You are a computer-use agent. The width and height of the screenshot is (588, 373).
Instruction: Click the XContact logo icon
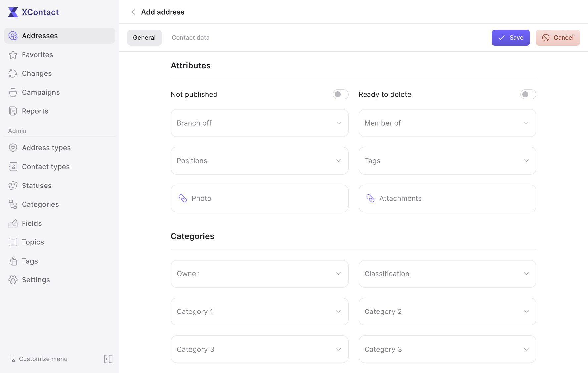pyautogui.click(x=13, y=12)
